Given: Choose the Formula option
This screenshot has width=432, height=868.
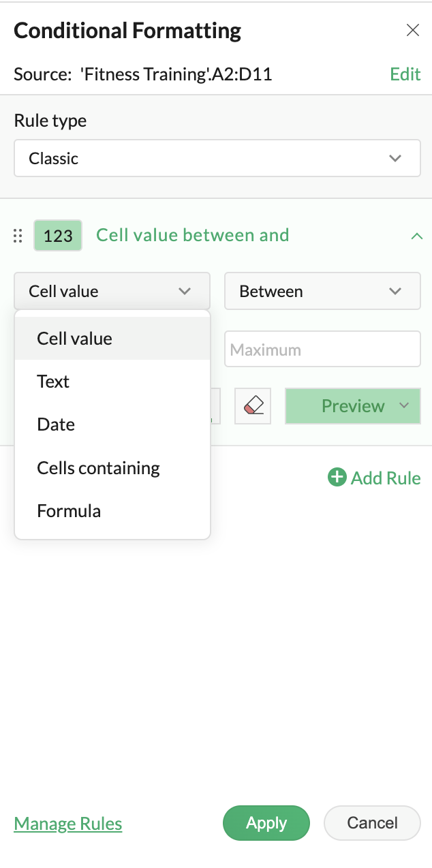Looking at the screenshot, I should tap(69, 511).
